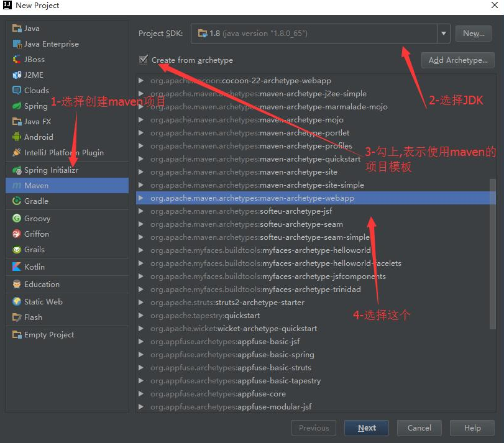
Task: Click the Previous button
Action: click(314, 428)
